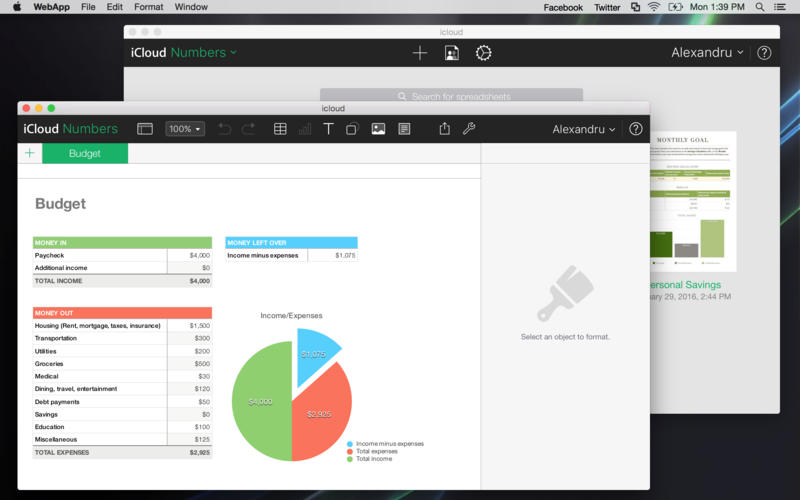This screenshot has width=800, height=500.
Task: Click the battery status icon
Action: tap(676, 7)
